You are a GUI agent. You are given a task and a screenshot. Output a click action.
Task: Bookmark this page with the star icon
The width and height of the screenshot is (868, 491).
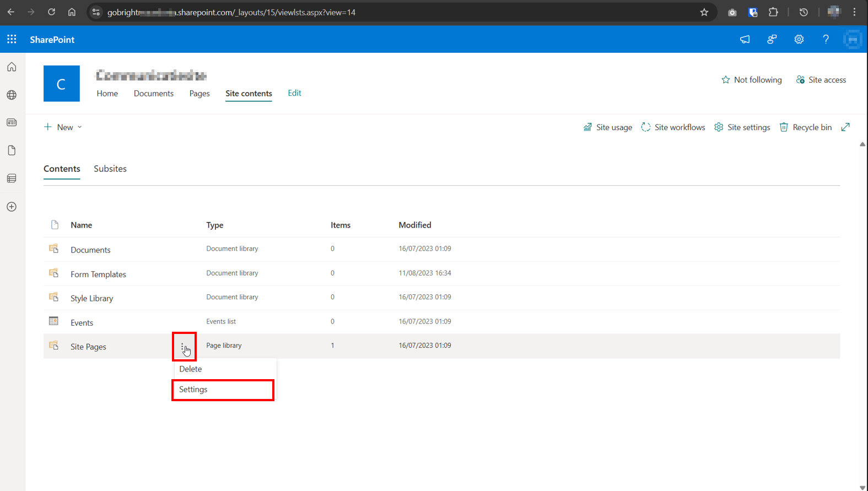tap(704, 12)
